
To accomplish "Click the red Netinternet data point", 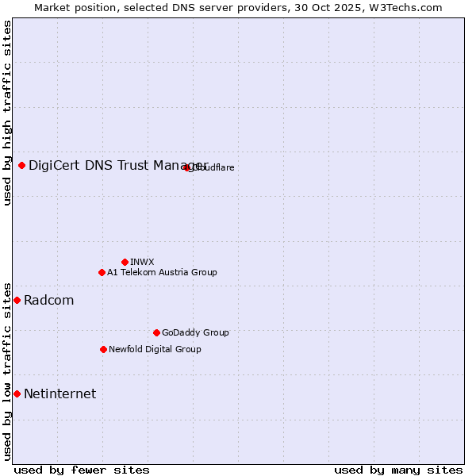I will [x=17, y=393].
